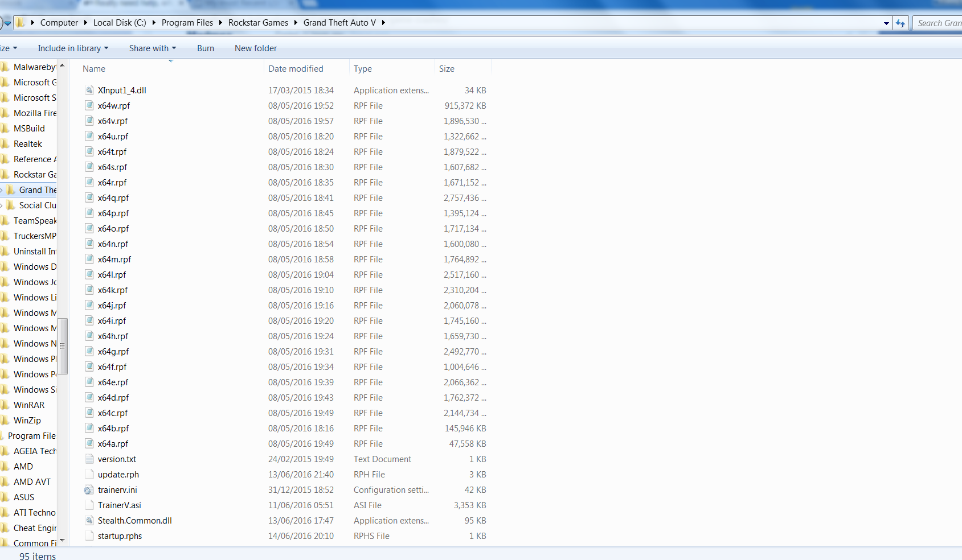The image size is (962, 560).
Task: Click the update.rph file icon
Action: click(x=89, y=474)
